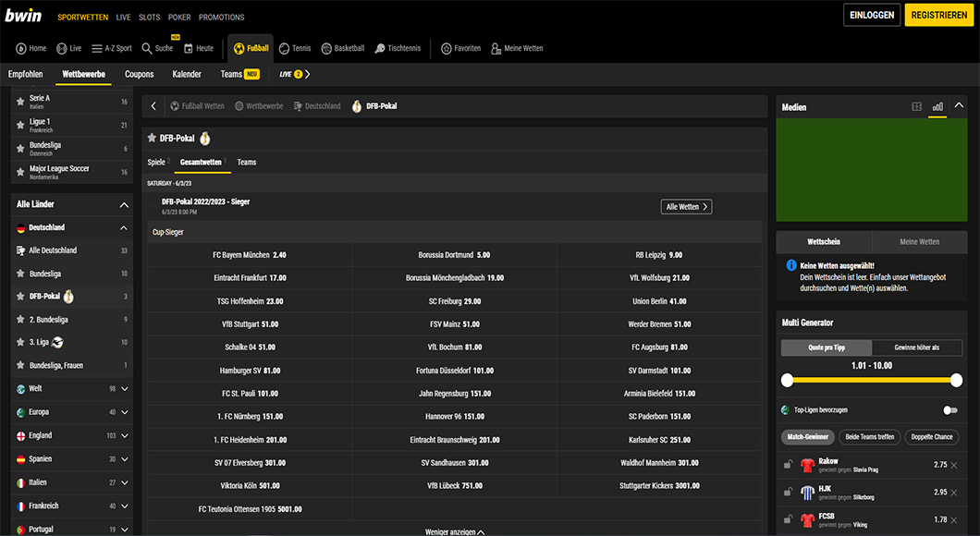980x536 pixels.
Task: Open Kalender tab
Action: [x=187, y=74]
